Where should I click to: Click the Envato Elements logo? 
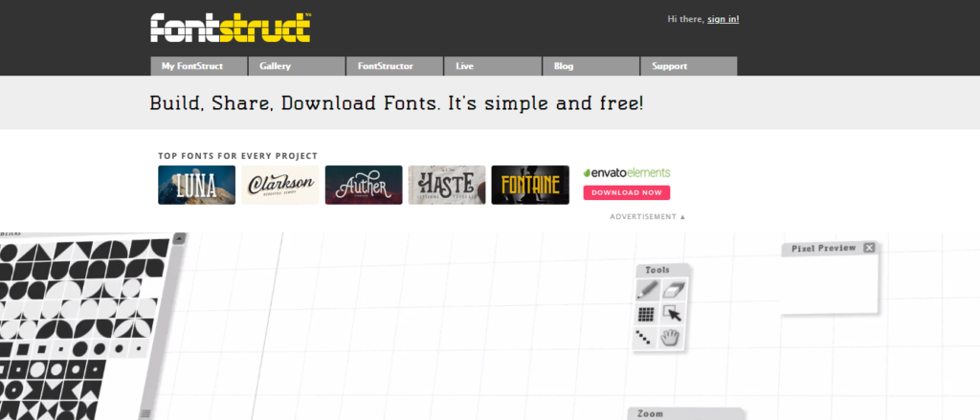627,173
